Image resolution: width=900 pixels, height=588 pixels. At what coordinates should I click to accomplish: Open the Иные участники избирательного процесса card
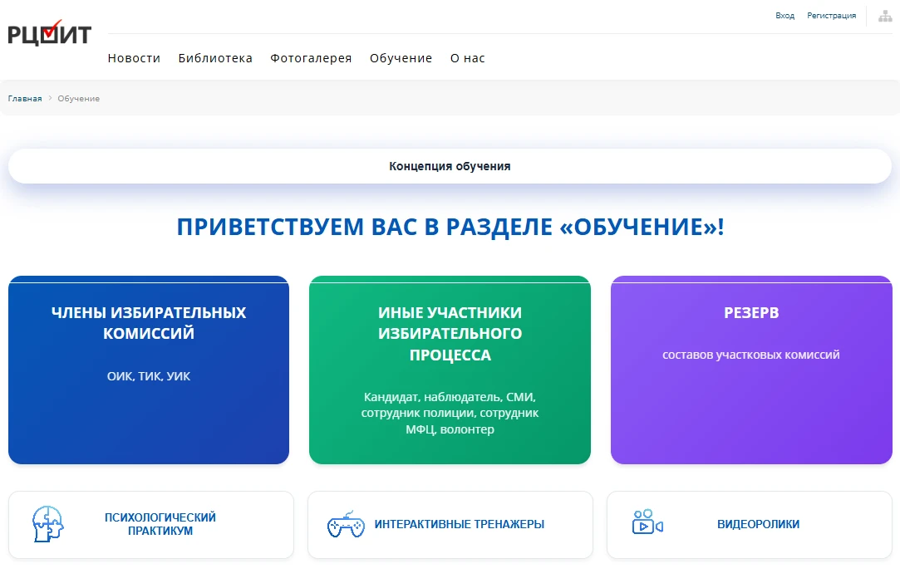tap(450, 370)
